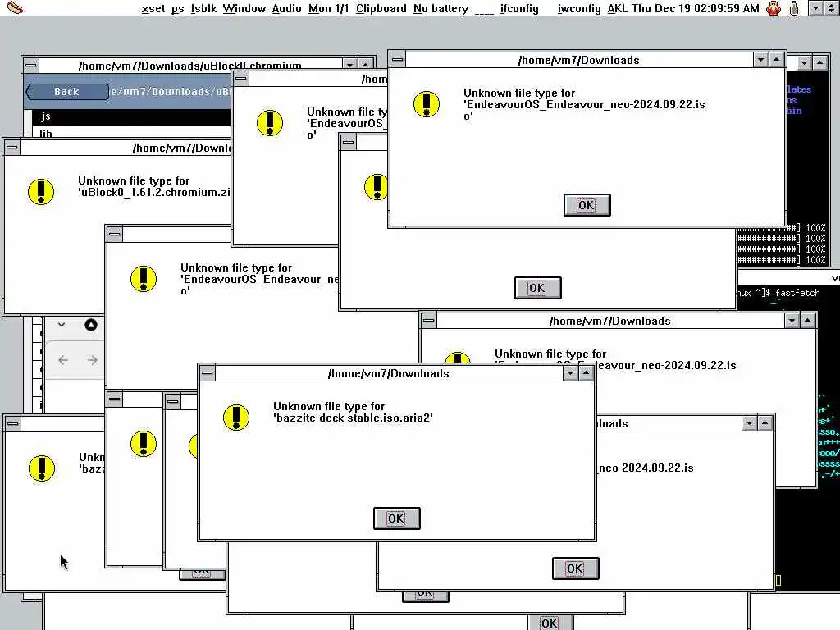The image size is (840, 630).
Task: Click title bar of bazzite aria2 dialog
Action: [388, 373]
